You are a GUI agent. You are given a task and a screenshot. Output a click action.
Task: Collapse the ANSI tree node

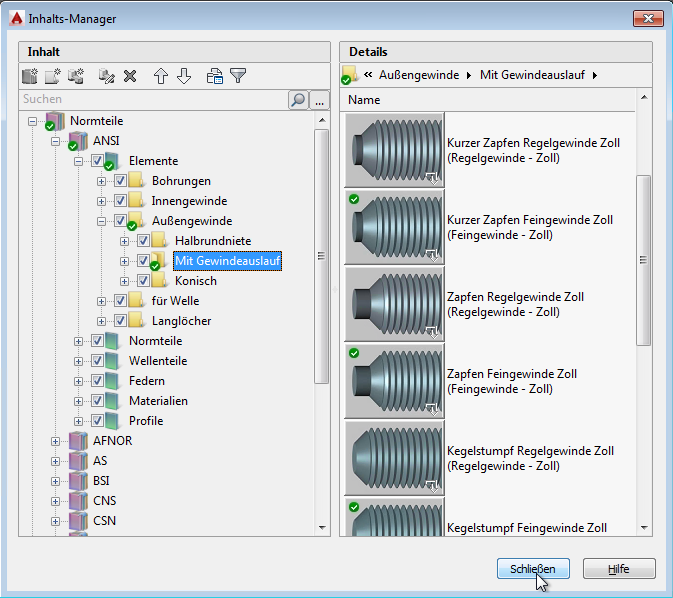55,141
